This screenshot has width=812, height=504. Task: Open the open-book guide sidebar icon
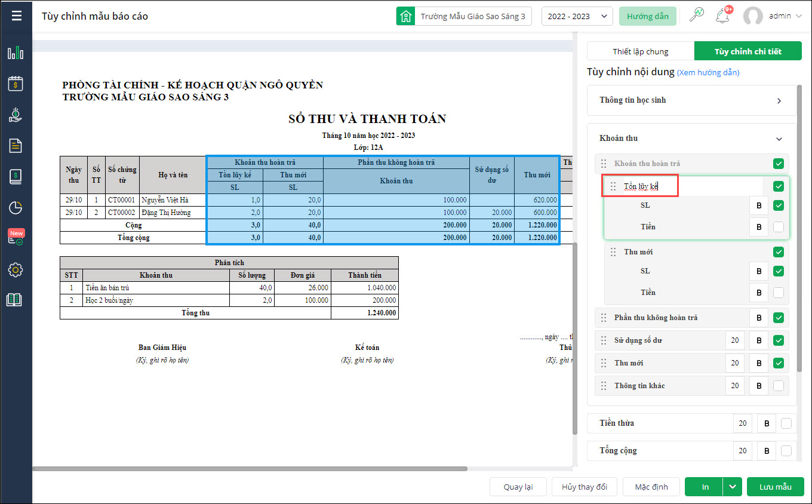(14, 300)
